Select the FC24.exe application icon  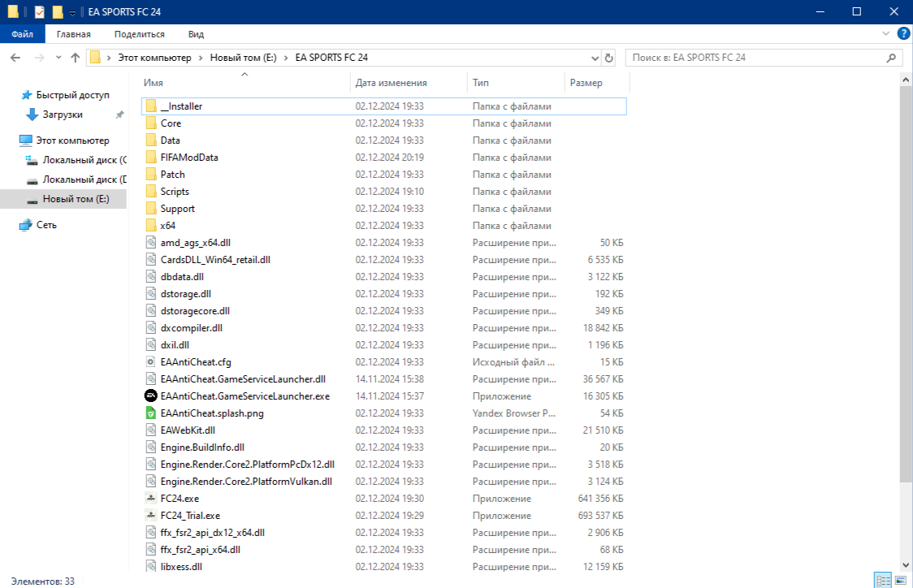(x=150, y=499)
